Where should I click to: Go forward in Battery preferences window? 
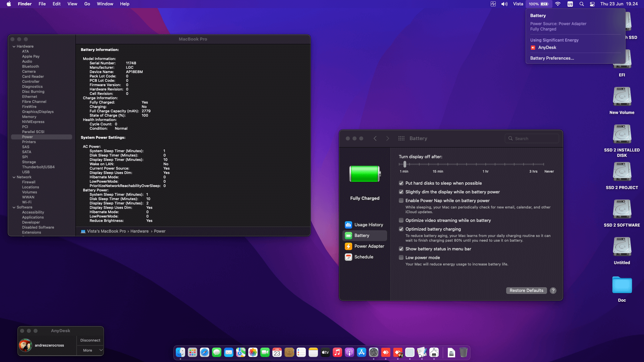pyautogui.click(x=388, y=138)
